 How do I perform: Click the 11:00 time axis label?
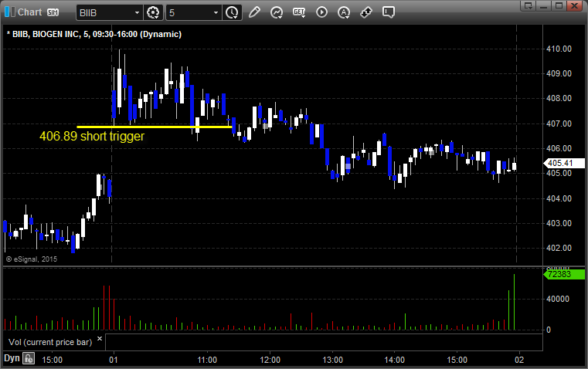click(x=207, y=360)
